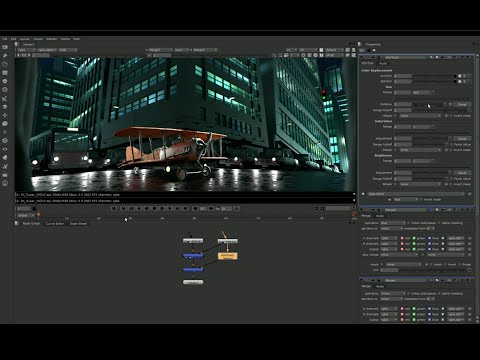
Task: Open the Transform nodes move icon
Action: pos(5,115)
